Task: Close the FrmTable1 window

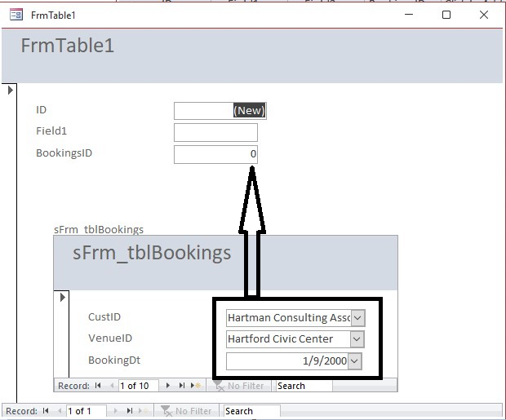Action: click(484, 15)
